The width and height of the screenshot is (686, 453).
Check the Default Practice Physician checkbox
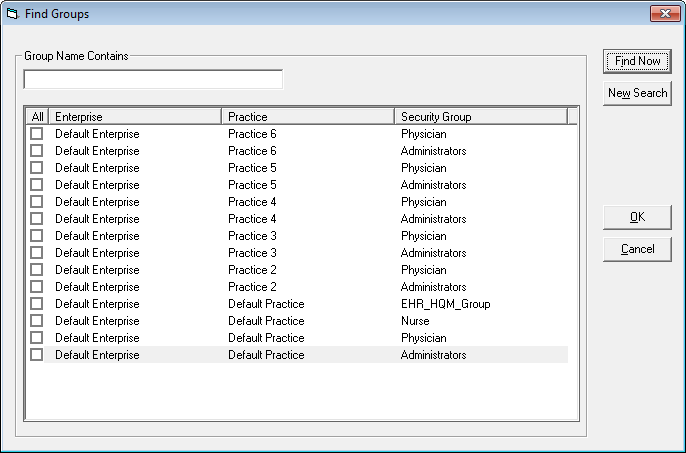click(x=37, y=337)
